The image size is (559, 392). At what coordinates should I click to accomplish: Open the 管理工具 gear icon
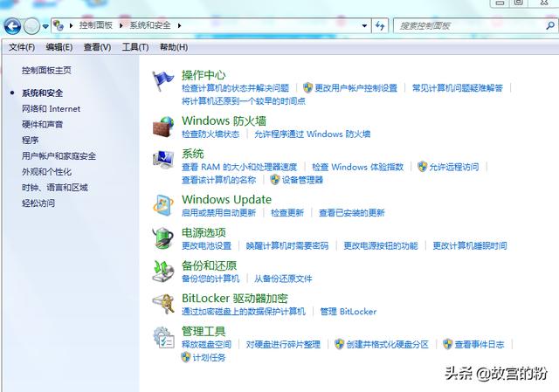point(164,337)
